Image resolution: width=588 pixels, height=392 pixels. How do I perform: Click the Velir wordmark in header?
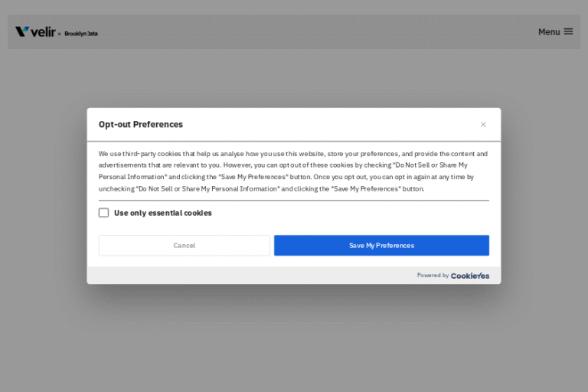click(43, 31)
